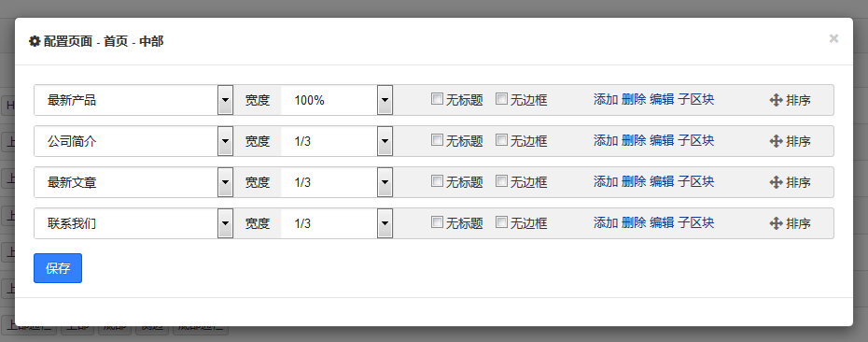Toggle 无边框 checkbox for 公司简介
The image size is (868, 342).
501,140
